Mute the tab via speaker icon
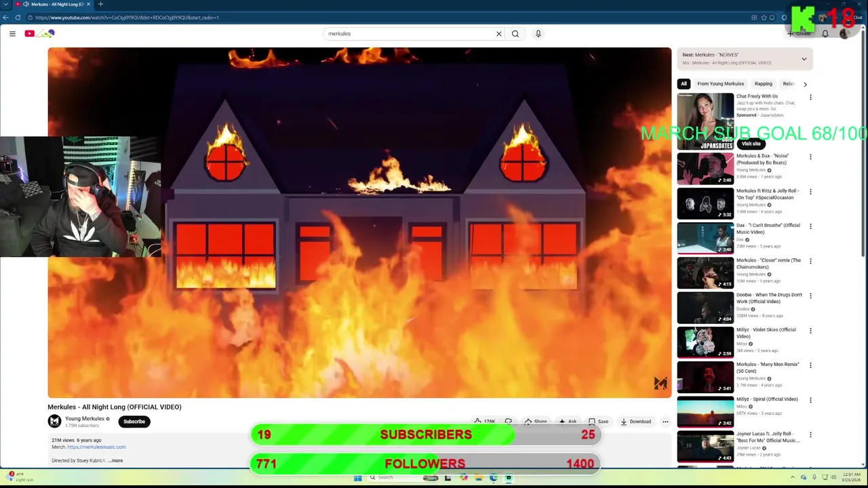868x488 pixels. coord(26,4)
